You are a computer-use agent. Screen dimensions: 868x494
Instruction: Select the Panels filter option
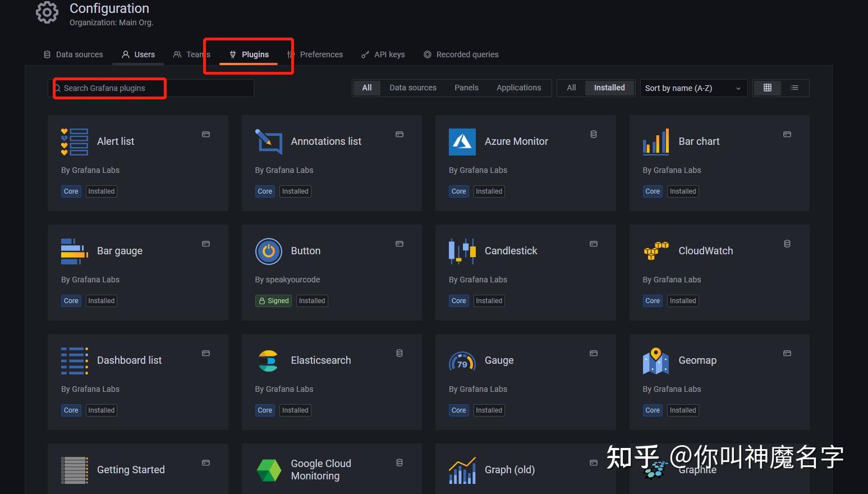(x=466, y=88)
